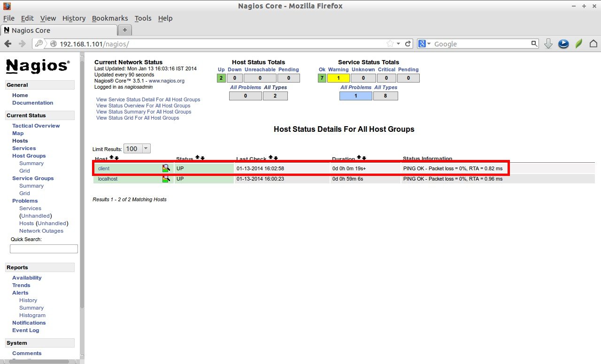Click View Service Status Detail For All Host Groups

coord(148,99)
